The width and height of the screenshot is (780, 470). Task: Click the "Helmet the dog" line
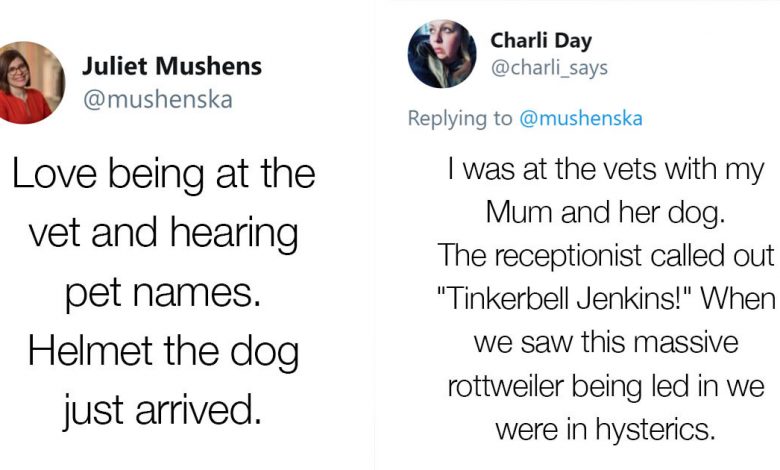click(164, 351)
